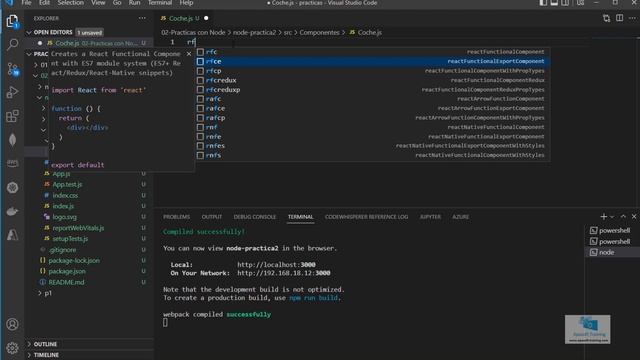Open CodeWhisperer Reference Log tab
This screenshot has width=640, height=360.
pos(366,217)
